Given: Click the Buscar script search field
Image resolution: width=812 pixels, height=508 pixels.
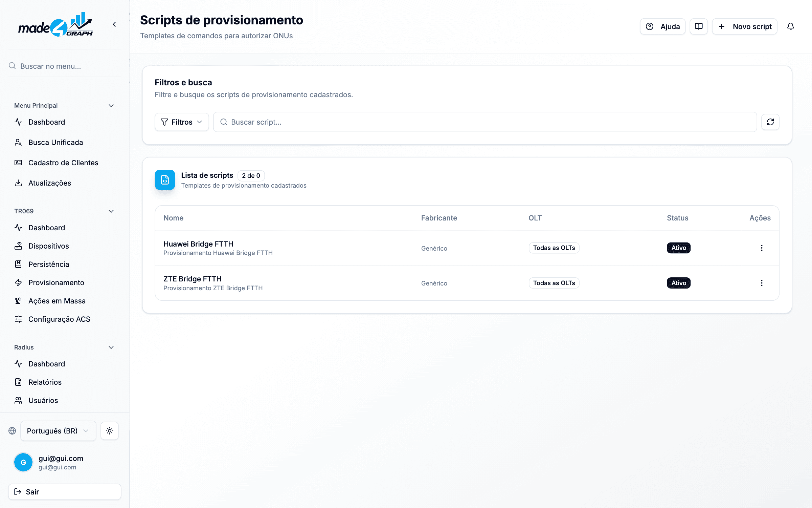Looking at the screenshot, I should pos(485,122).
